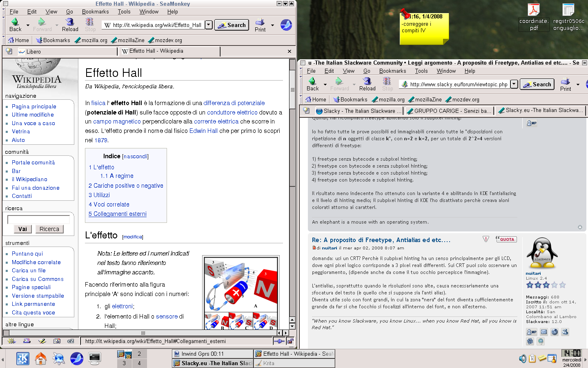Image resolution: width=588 pixels, height=368 pixels.
Task: Open the Home folder from the KDE panel
Action: [x=41, y=359]
